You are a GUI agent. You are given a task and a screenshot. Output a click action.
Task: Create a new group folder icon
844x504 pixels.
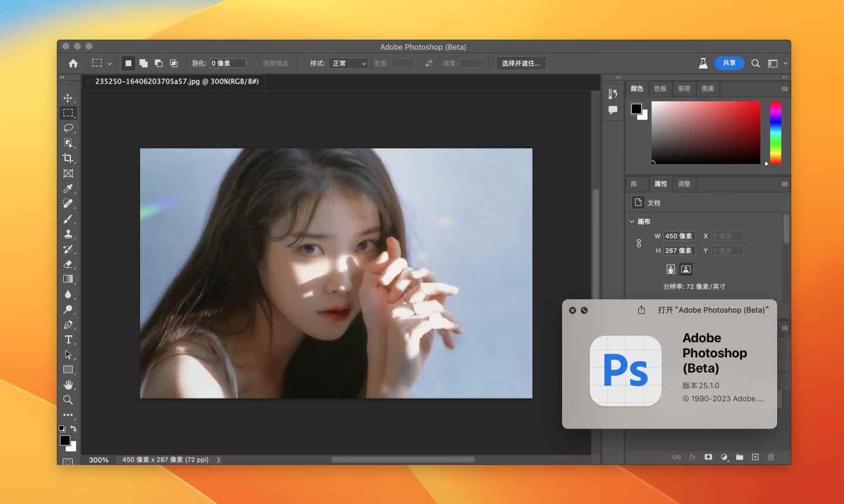pyautogui.click(x=740, y=457)
